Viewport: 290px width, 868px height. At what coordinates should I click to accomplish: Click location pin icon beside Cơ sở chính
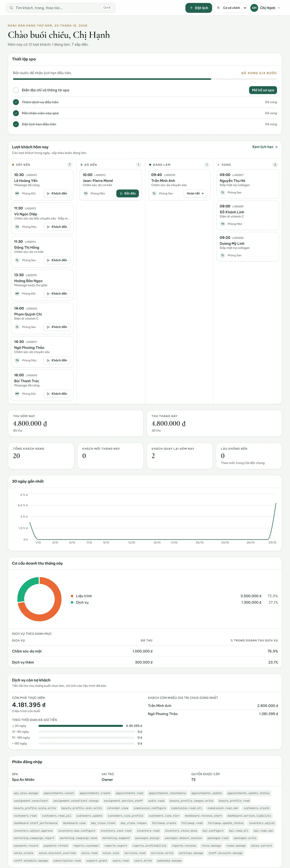(218, 8)
